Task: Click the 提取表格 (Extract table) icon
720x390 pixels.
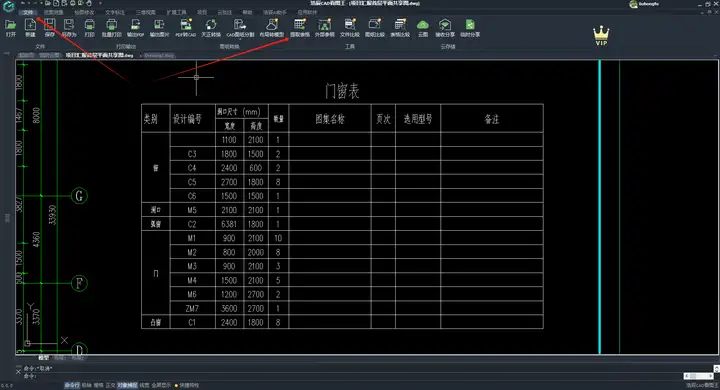Action: pos(300,28)
